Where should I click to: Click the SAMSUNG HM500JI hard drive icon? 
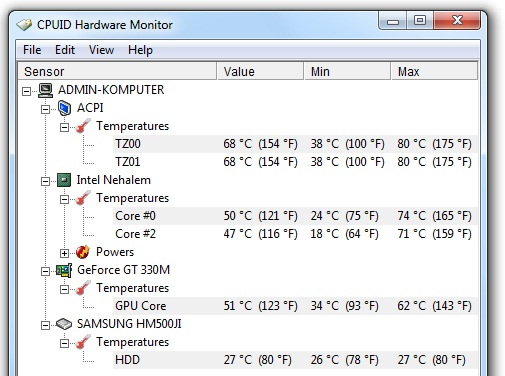(x=64, y=324)
